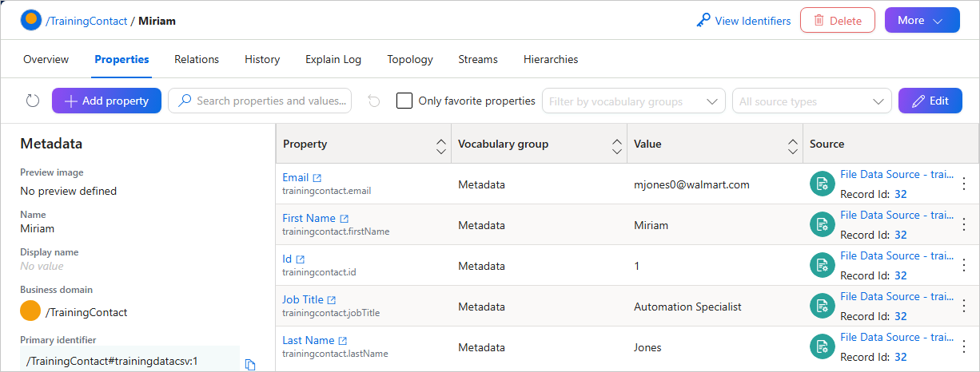The height and width of the screenshot is (372, 980).
Task: Open three-dot menu for Last Name row
Action: click(963, 346)
